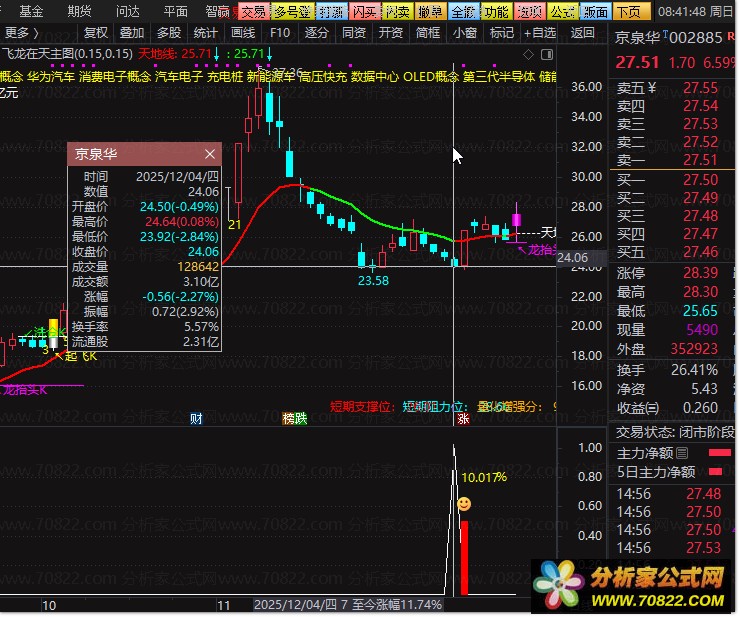Click the 闪买 quick buy button
The width and height of the screenshot is (741, 617).
click(x=365, y=11)
